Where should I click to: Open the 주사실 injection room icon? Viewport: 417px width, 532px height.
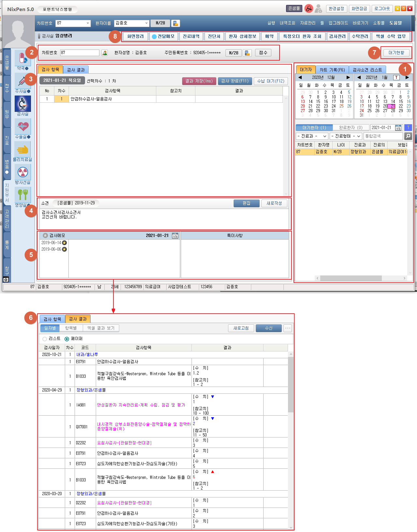click(22, 81)
